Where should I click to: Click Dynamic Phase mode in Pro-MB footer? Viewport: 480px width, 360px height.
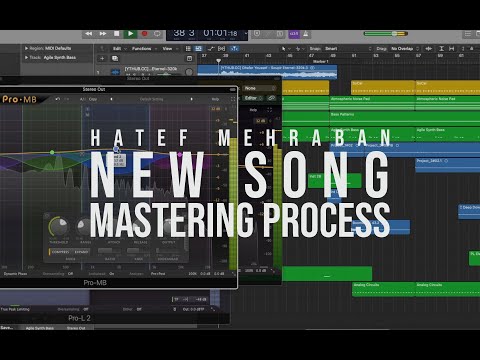click(15, 274)
